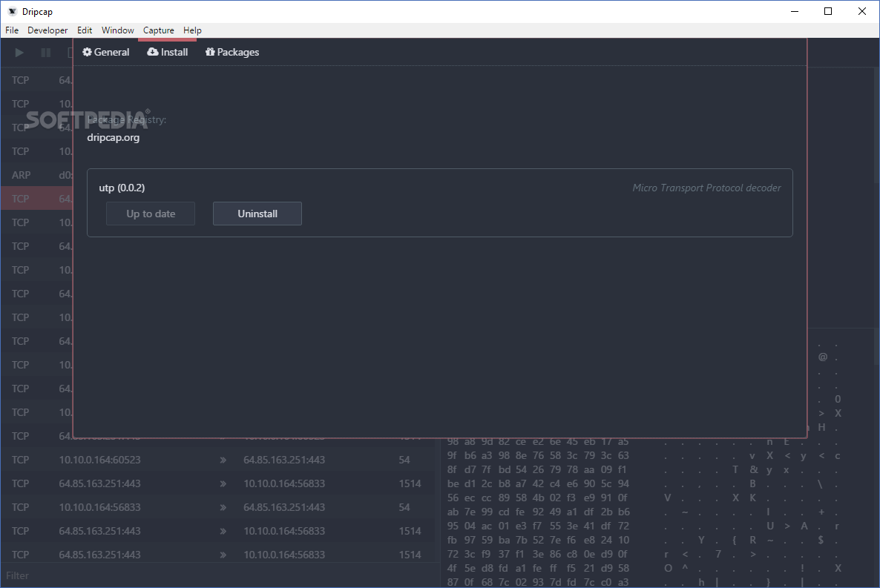Pause capture with the pause icon
Image resolution: width=880 pixels, height=588 pixels.
click(x=46, y=53)
